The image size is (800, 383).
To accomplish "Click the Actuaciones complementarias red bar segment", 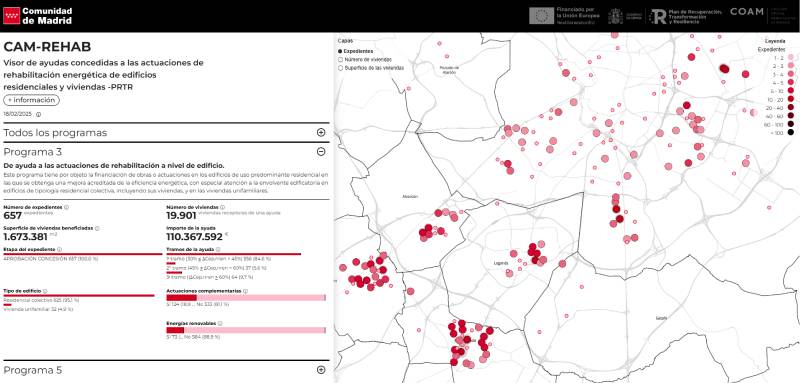I will 181,297.
